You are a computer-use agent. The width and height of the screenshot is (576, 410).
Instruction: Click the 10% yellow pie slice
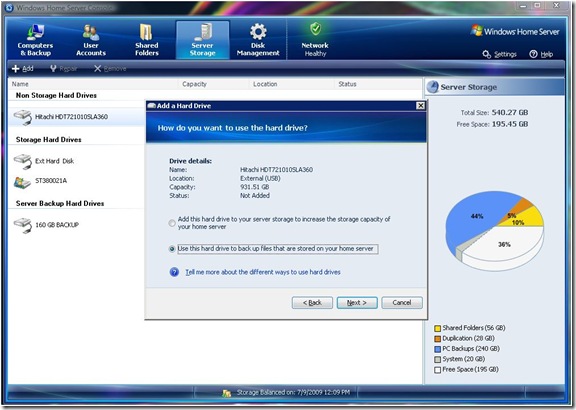coord(523,219)
